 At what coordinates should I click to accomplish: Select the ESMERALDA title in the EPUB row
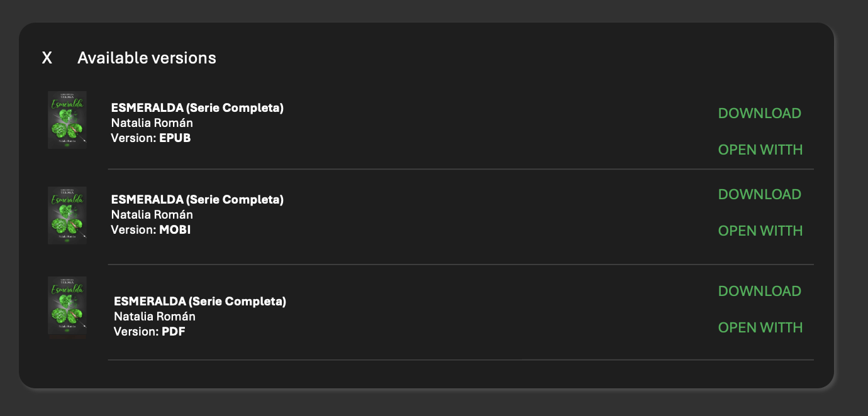point(197,108)
